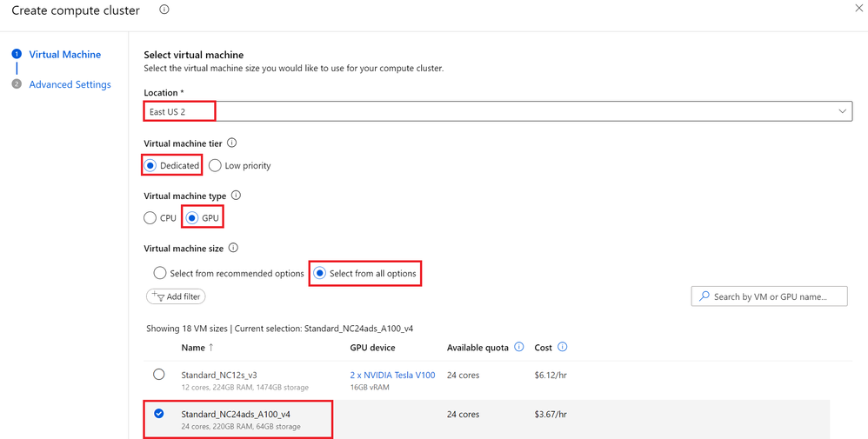Click info icon beside Virtual machine size

point(233,248)
